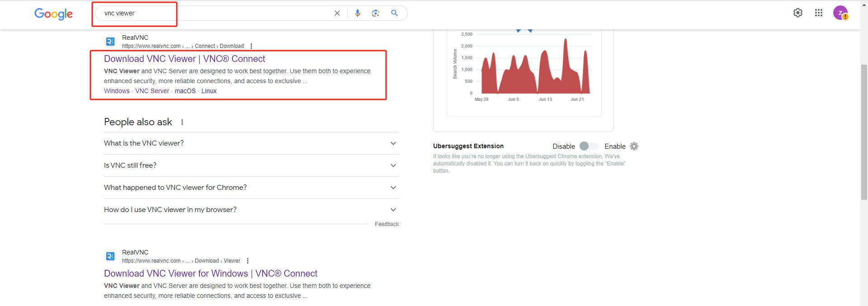Click the realvnc.com Connect › Download breadcrumb
This screenshot has height=306, width=868.
[183, 46]
